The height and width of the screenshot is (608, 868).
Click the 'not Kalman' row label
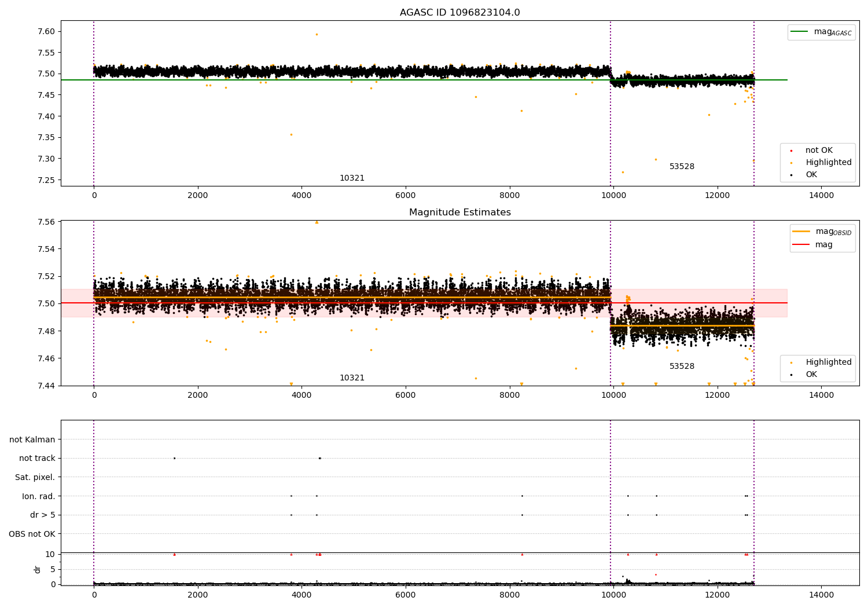click(32, 439)
